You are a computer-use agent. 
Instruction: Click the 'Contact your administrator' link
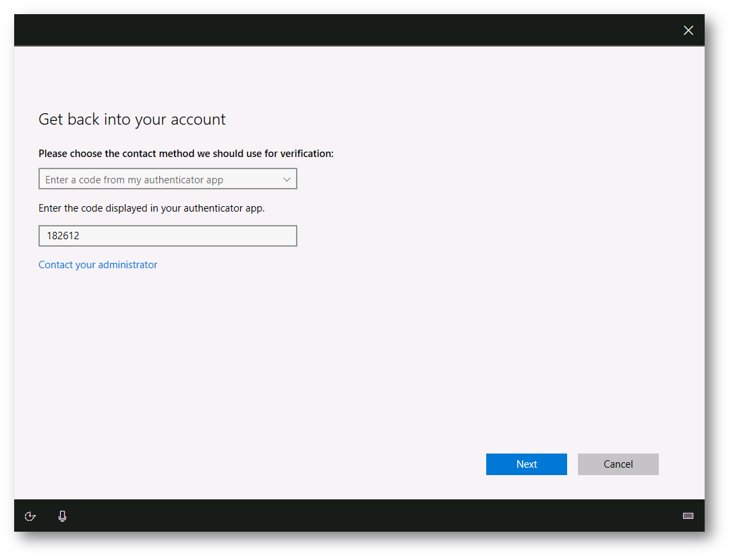click(98, 265)
